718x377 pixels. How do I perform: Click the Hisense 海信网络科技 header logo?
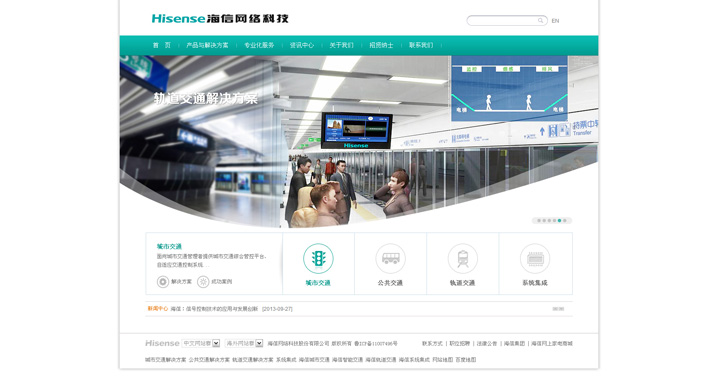220,19
